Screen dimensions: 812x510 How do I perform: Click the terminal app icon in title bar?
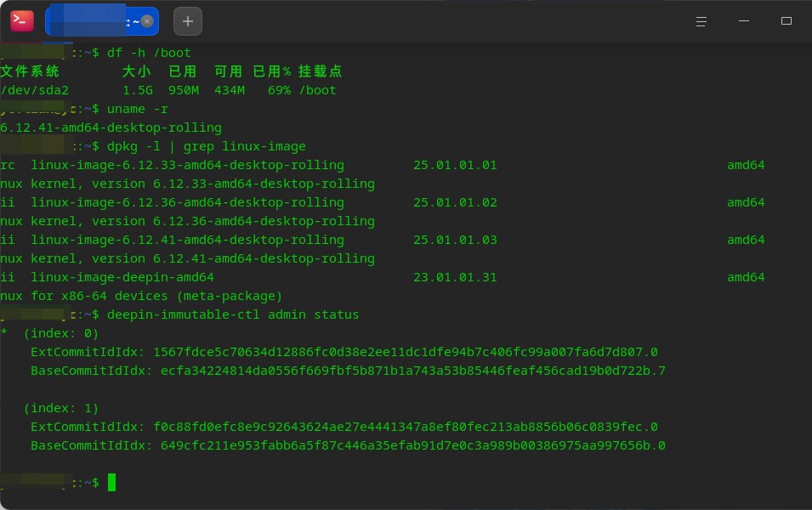22,21
